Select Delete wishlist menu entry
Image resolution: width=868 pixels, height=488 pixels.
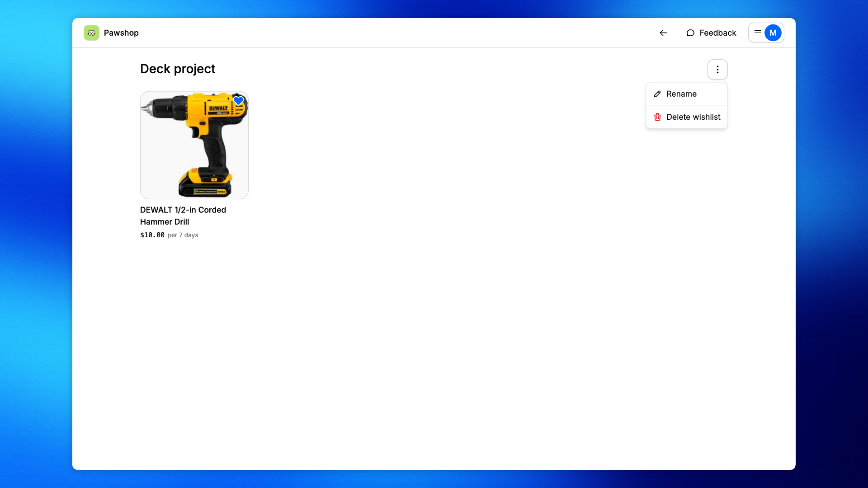click(x=687, y=117)
